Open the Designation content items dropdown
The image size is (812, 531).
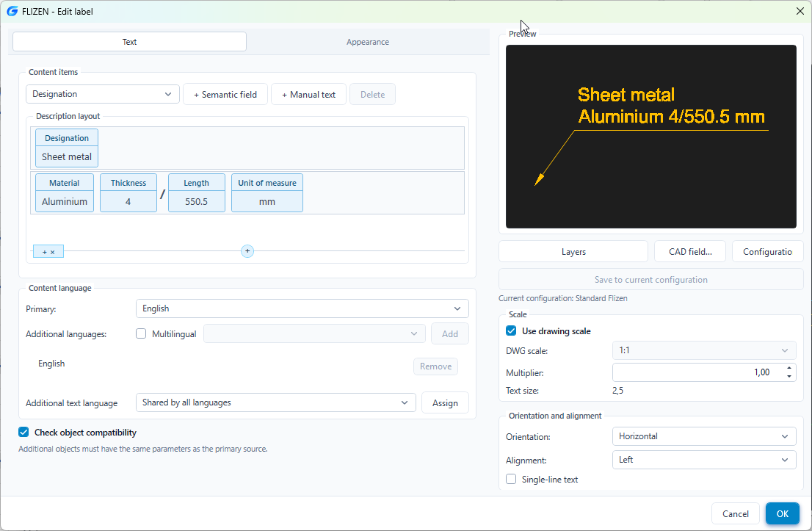pyautogui.click(x=103, y=94)
